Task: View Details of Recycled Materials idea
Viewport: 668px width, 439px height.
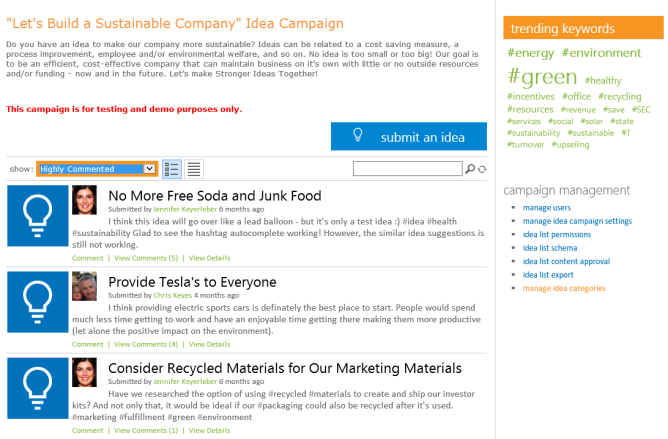Action: [x=209, y=430]
